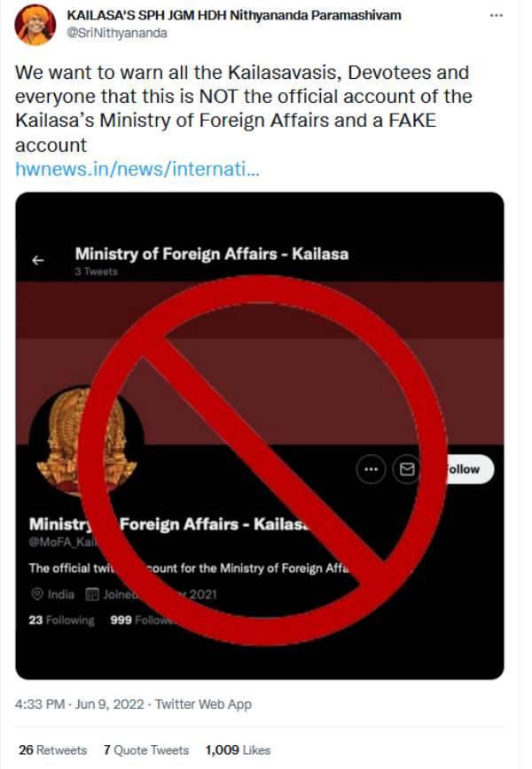Open the hwnews.in news link
532x769 pixels.
click(x=137, y=168)
